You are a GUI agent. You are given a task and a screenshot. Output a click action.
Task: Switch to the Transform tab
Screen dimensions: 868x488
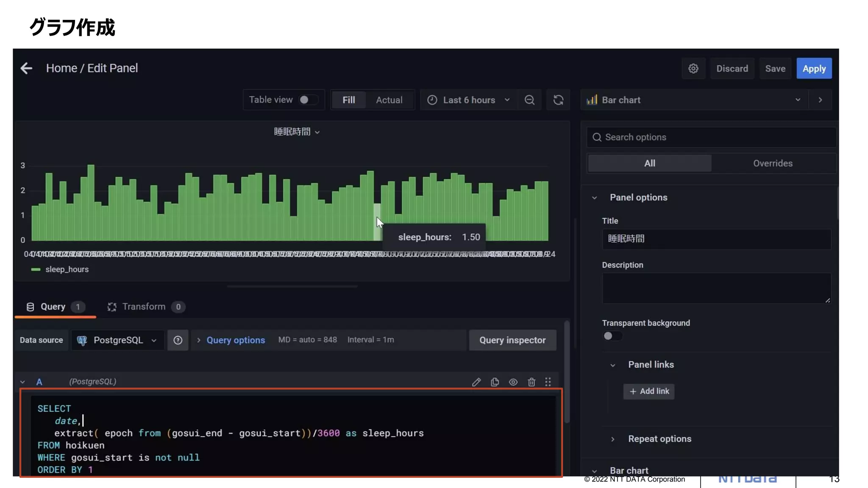coord(144,307)
